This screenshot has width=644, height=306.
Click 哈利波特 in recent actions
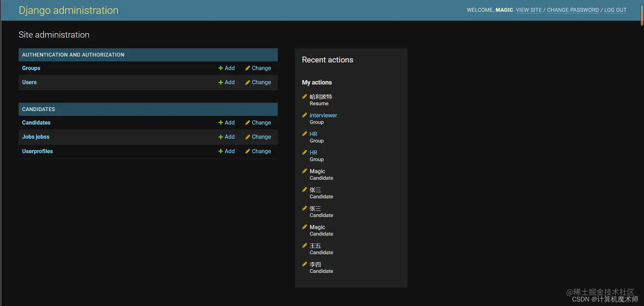321,97
